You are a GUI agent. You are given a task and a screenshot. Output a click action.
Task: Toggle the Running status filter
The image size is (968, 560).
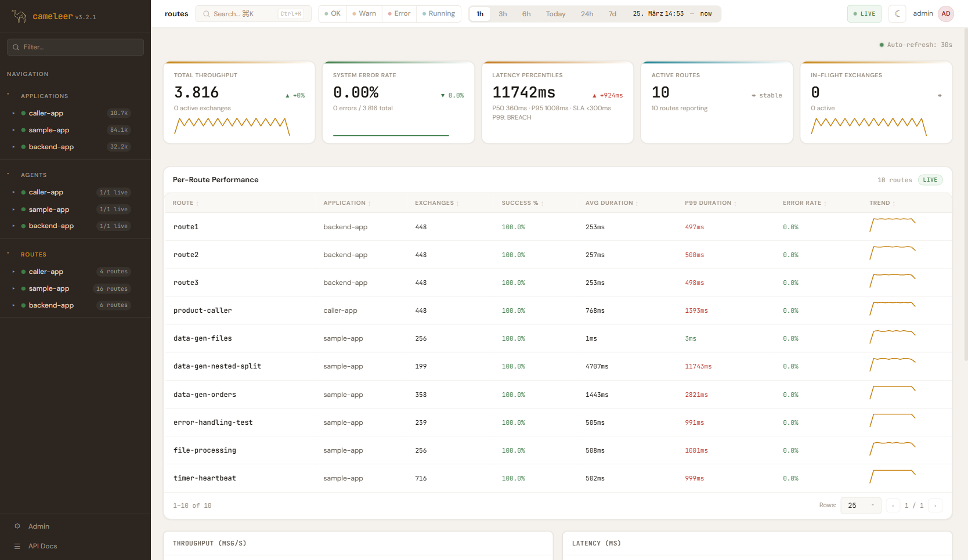439,14
